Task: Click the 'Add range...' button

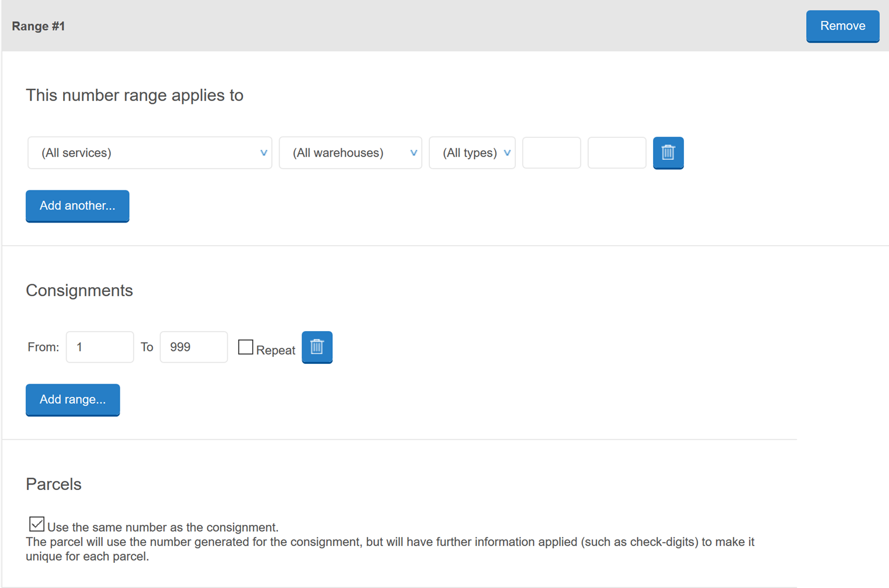Action: coord(72,400)
